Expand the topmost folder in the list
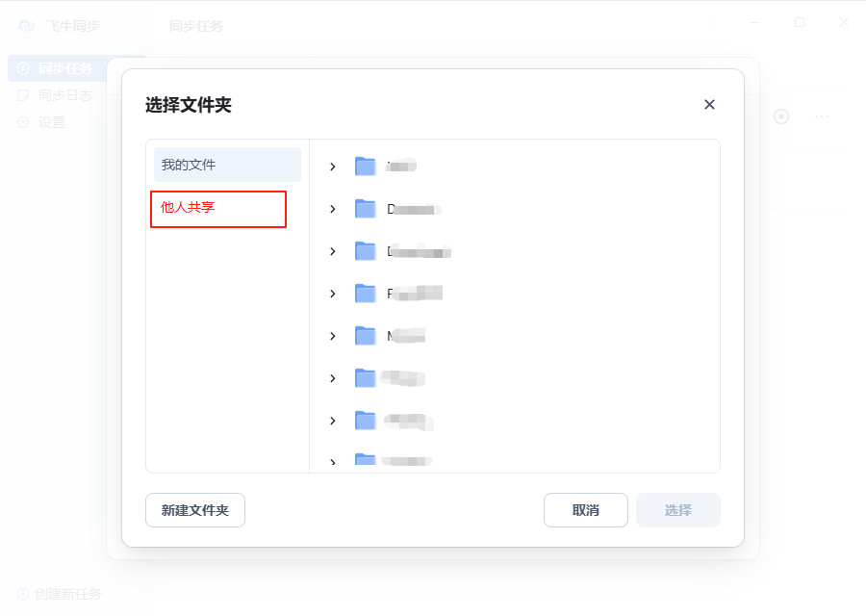Image resolution: width=866 pixels, height=616 pixels. 333,167
